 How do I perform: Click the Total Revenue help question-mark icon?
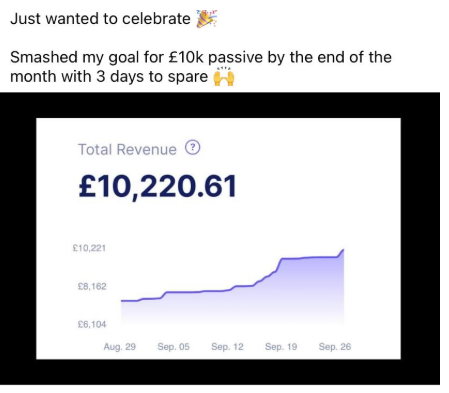[x=193, y=148]
